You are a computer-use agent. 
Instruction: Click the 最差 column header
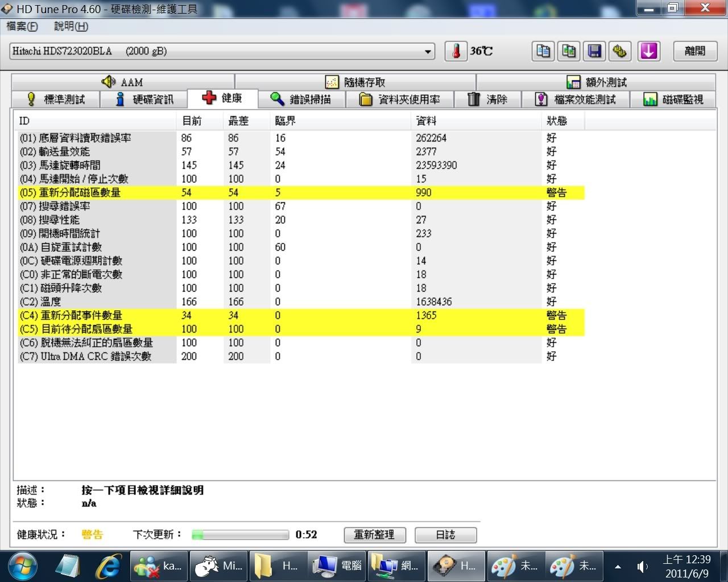[x=247, y=121]
